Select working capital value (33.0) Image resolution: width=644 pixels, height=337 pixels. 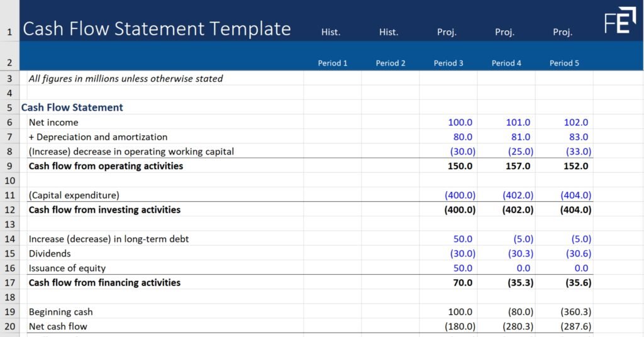pyautogui.click(x=579, y=152)
